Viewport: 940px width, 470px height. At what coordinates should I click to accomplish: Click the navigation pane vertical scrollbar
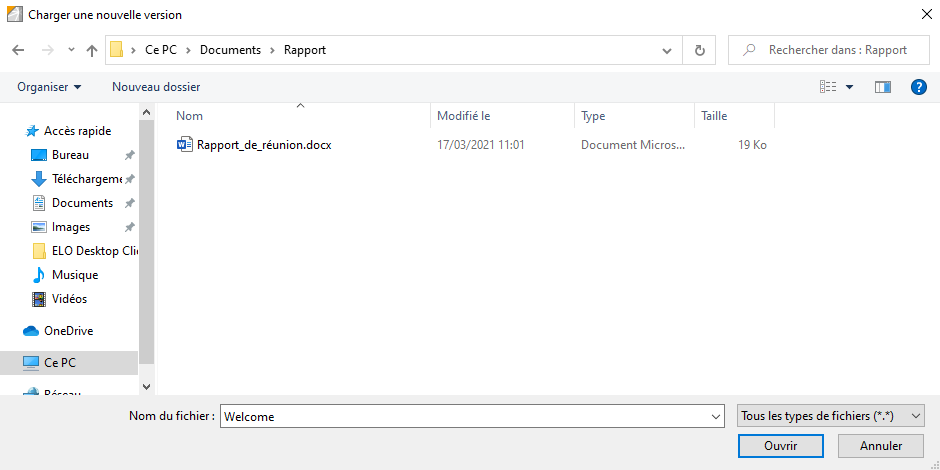[x=147, y=240]
